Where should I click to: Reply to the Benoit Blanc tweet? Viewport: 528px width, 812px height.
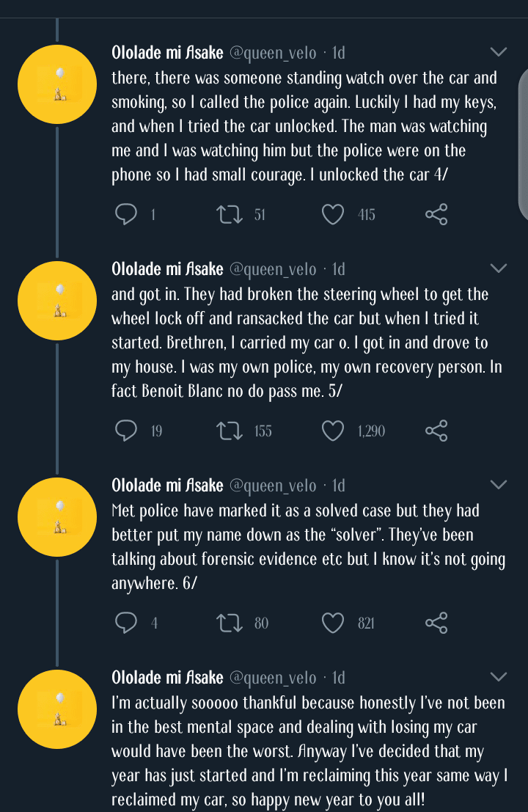(x=127, y=431)
